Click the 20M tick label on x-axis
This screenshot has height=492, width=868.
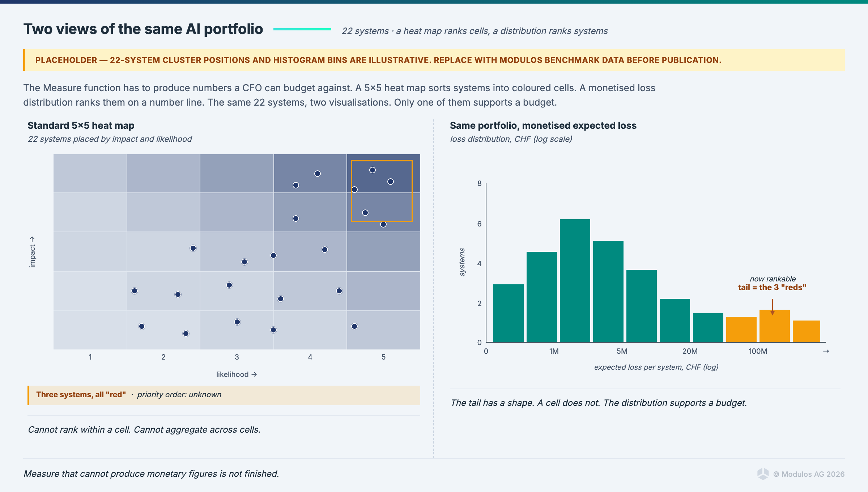tap(690, 351)
